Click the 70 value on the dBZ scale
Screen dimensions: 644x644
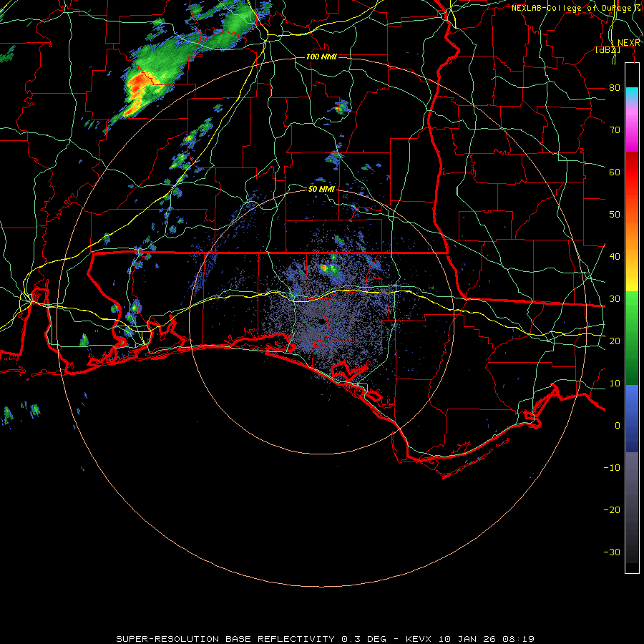(x=615, y=130)
